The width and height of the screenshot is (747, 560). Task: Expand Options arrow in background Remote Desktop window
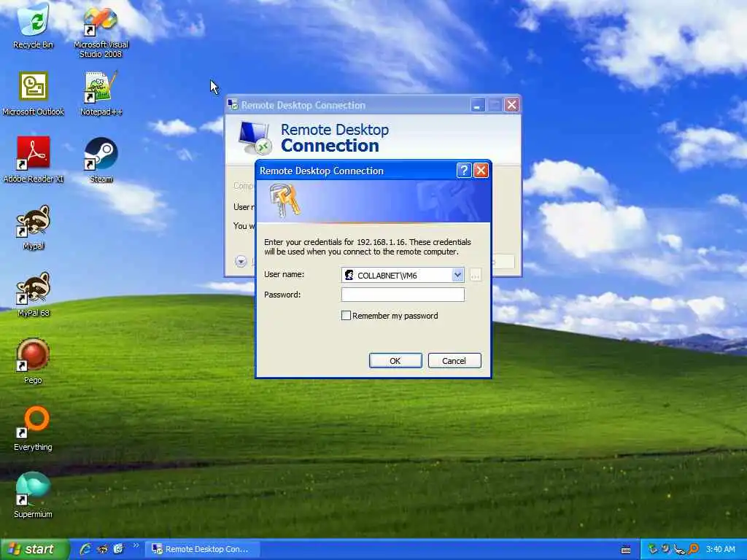pyautogui.click(x=241, y=262)
